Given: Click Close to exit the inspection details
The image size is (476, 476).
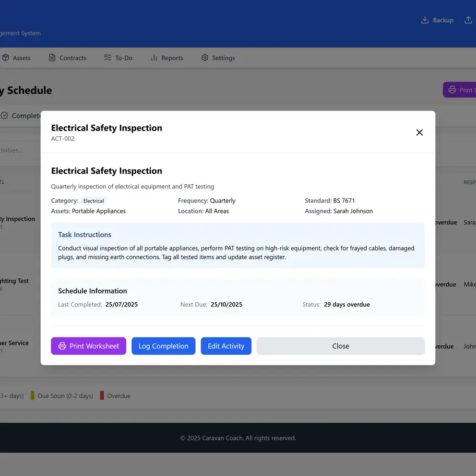Looking at the screenshot, I should point(340,346).
